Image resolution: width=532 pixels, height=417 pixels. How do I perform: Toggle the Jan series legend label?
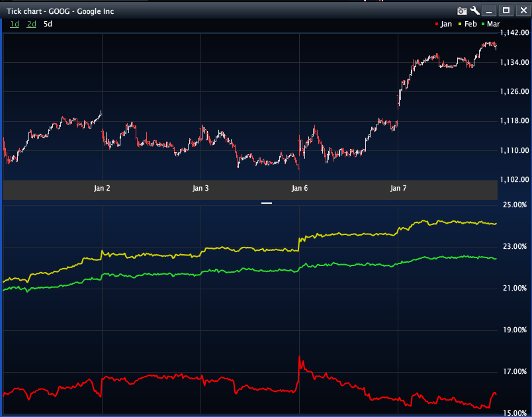pos(446,24)
